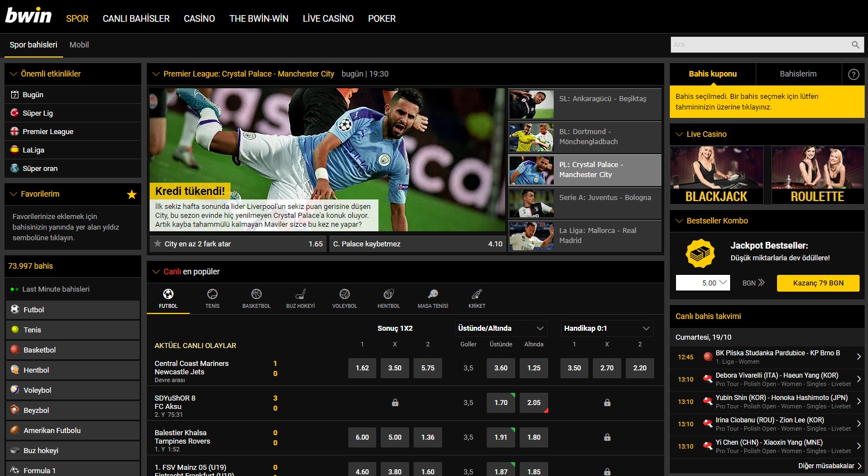The width and height of the screenshot is (868, 476).
Task: Select the La Liga: Mallorca - Real Madrid item
Action: [585, 236]
